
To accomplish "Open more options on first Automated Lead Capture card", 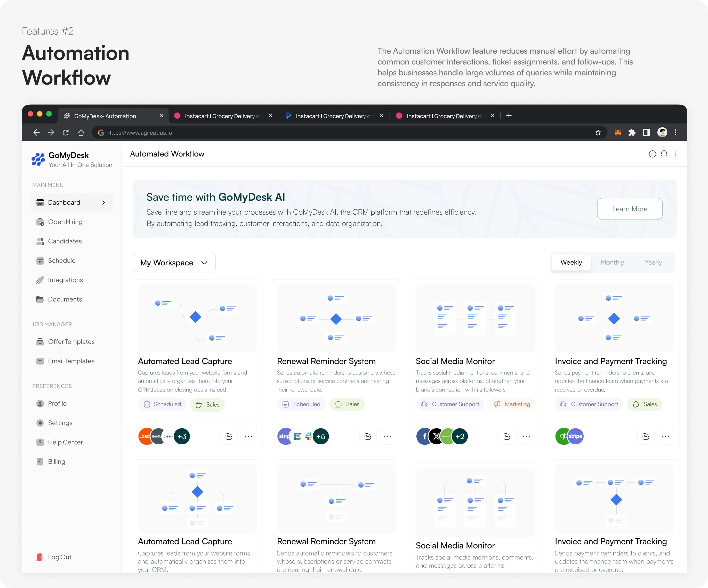I will pos(248,436).
